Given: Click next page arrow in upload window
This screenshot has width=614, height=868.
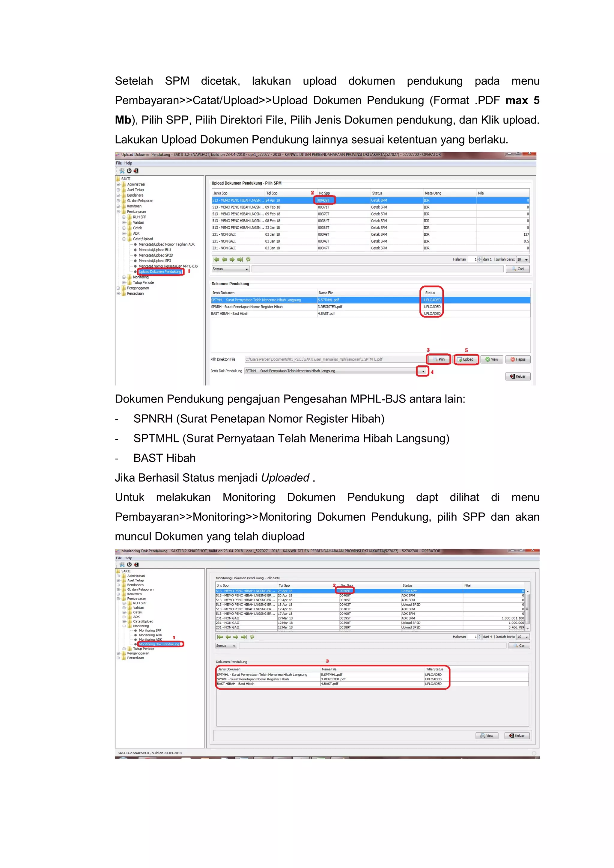Looking at the screenshot, I should click(x=232, y=259).
